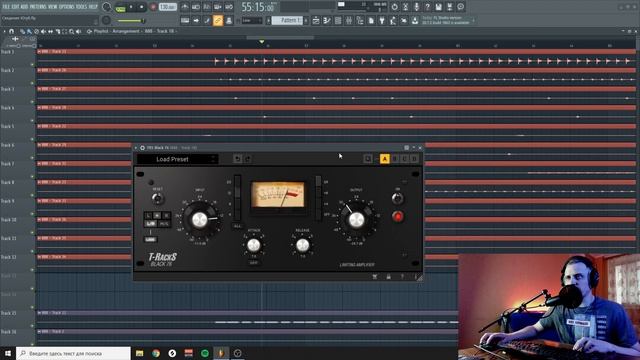Click the stop button in transport
The image size is (640, 360).
(x=142, y=7)
